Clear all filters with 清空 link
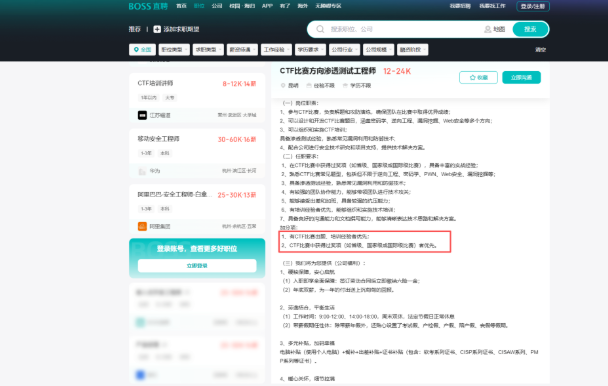This screenshot has height=386, width=608. coord(541,50)
